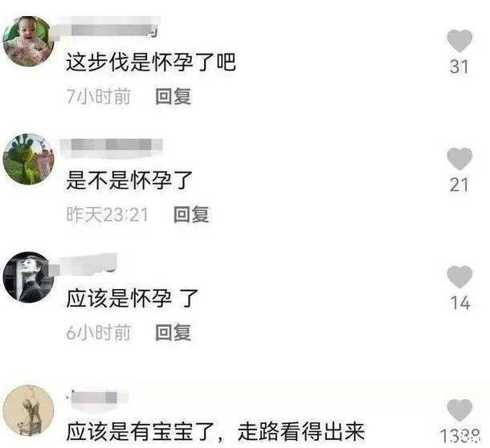Tap the like count 14

pyautogui.click(x=460, y=303)
